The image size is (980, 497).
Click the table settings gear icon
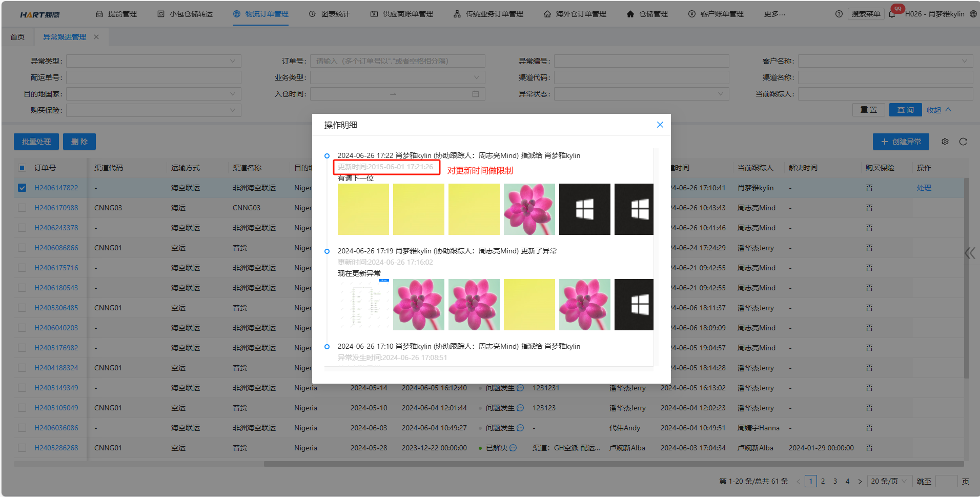pyautogui.click(x=945, y=142)
